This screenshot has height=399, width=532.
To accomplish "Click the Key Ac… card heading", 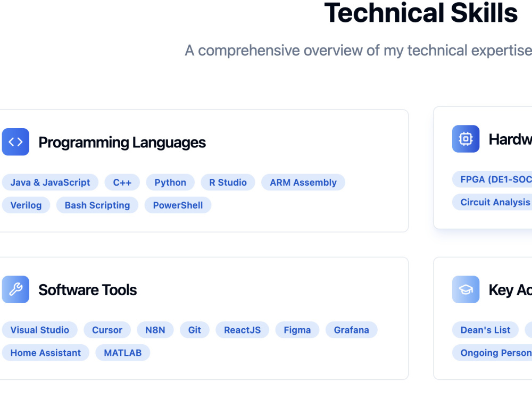I will coord(510,290).
